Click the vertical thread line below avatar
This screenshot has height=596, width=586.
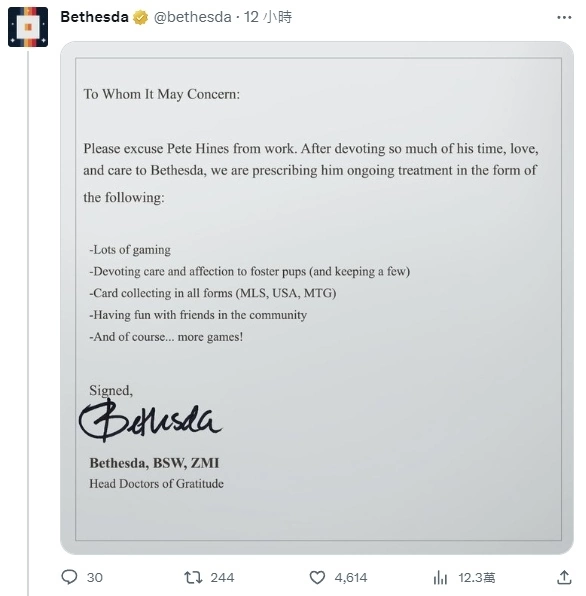[x=28, y=323]
